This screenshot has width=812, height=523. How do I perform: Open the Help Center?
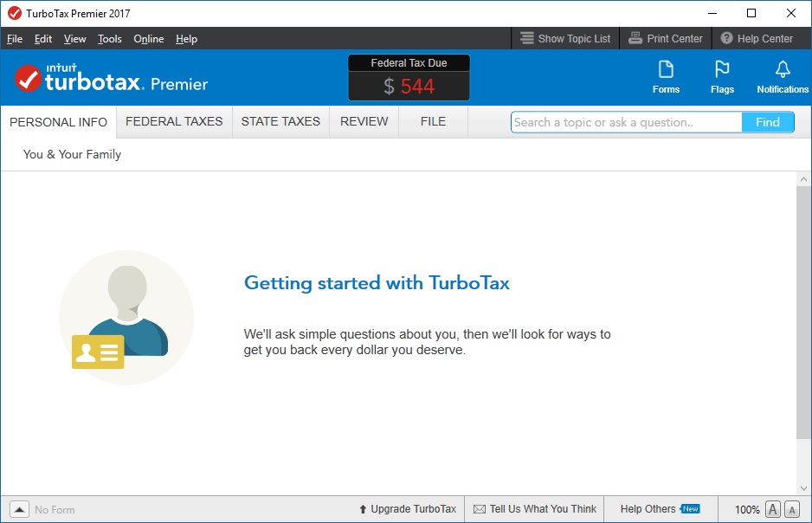pyautogui.click(x=757, y=39)
